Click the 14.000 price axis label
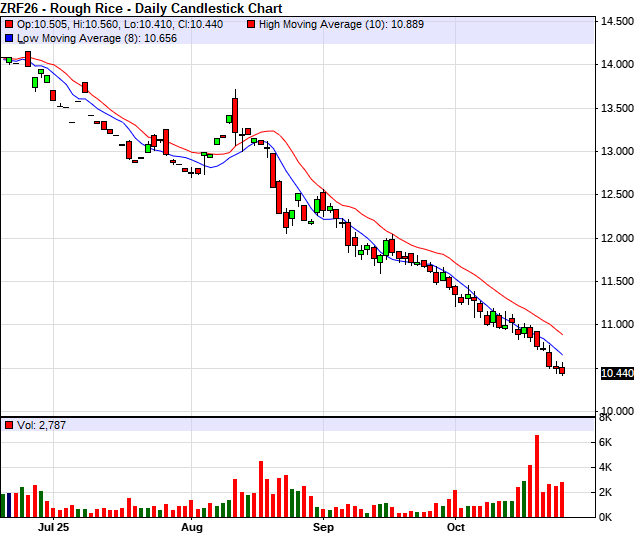Viewport: 640px width, 536px height. click(616, 65)
